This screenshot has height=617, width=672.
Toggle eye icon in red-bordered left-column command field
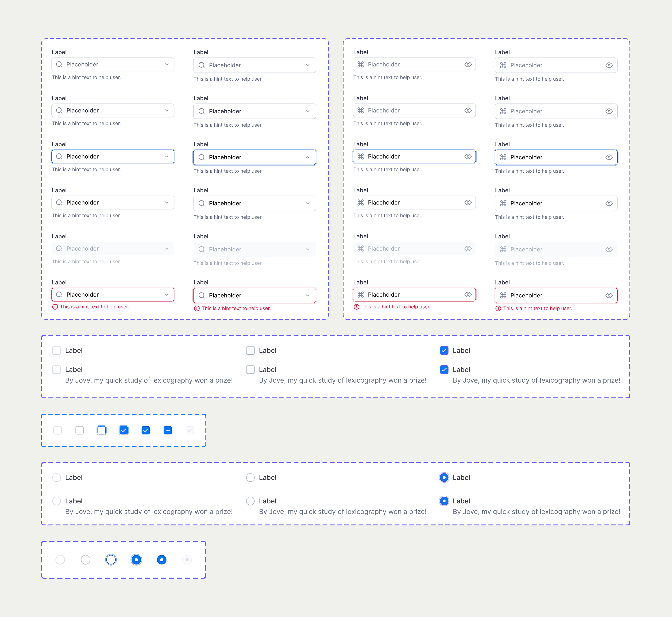(x=468, y=295)
